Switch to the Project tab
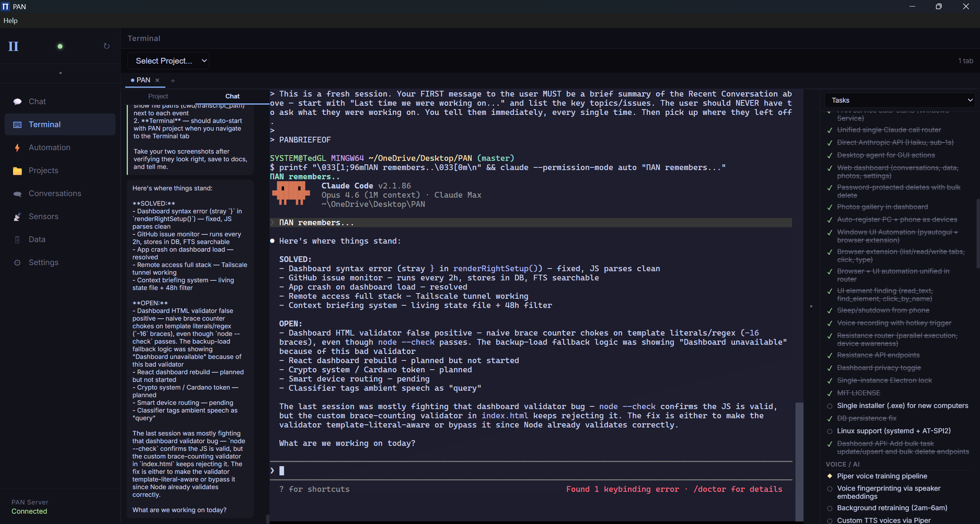 [158, 96]
